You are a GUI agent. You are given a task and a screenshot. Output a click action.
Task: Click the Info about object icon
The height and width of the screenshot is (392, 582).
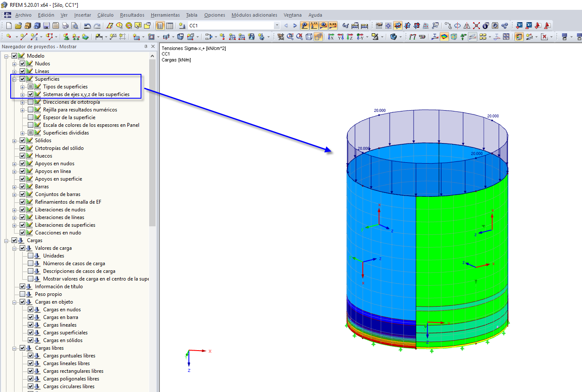(486, 26)
